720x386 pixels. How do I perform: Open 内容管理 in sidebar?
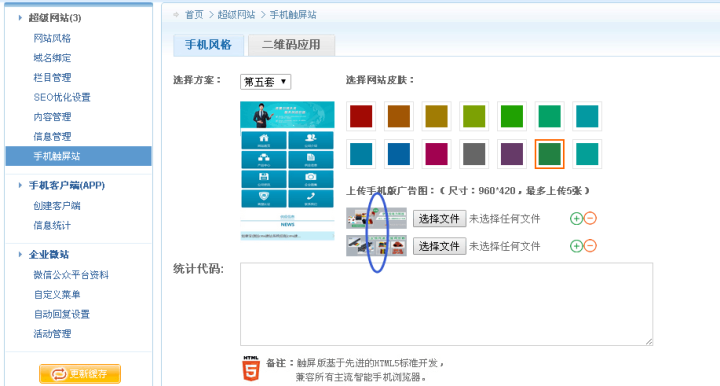click(52, 117)
